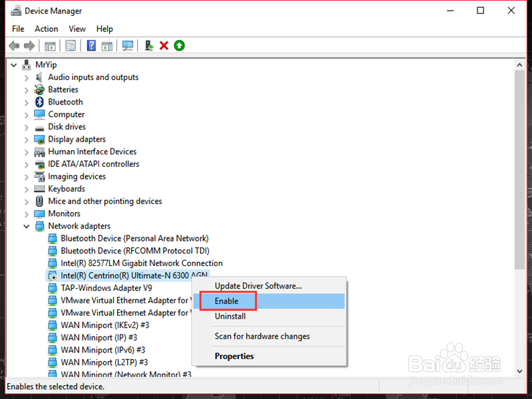Click the Update driver software toolbar icon
This screenshot has height=399, width=532.
148,45
